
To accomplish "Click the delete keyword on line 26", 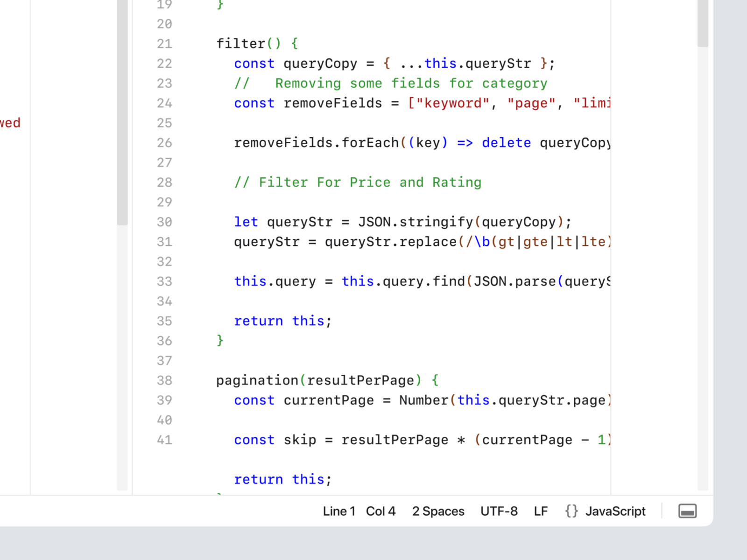I will click(506, 143).
